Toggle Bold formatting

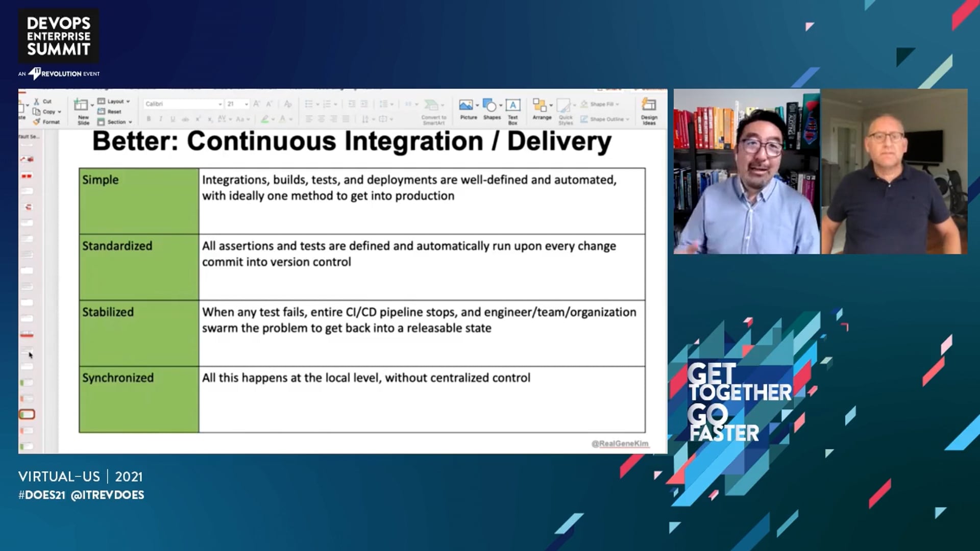tap(149, 119)
